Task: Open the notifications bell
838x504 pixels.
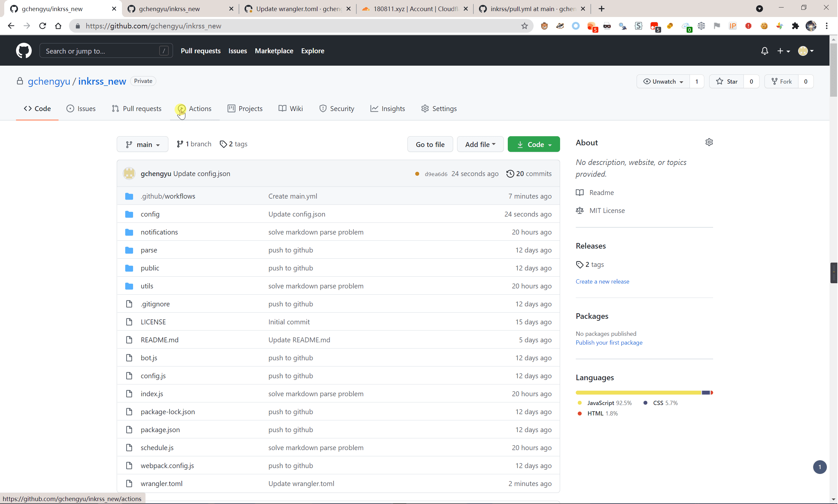Action: 764,51
